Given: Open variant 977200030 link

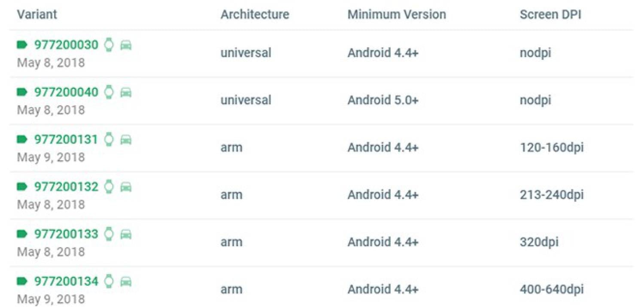Looking at the screenshot, I should point(66,45).
